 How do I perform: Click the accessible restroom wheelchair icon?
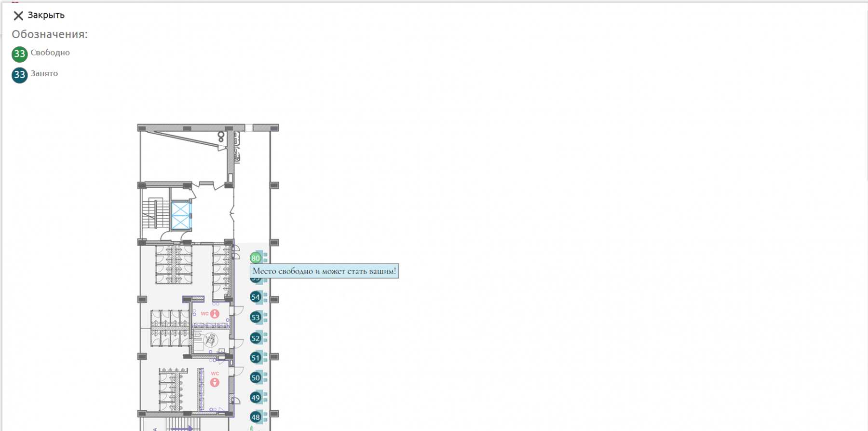pyautogui.click(x=210, y=340)
